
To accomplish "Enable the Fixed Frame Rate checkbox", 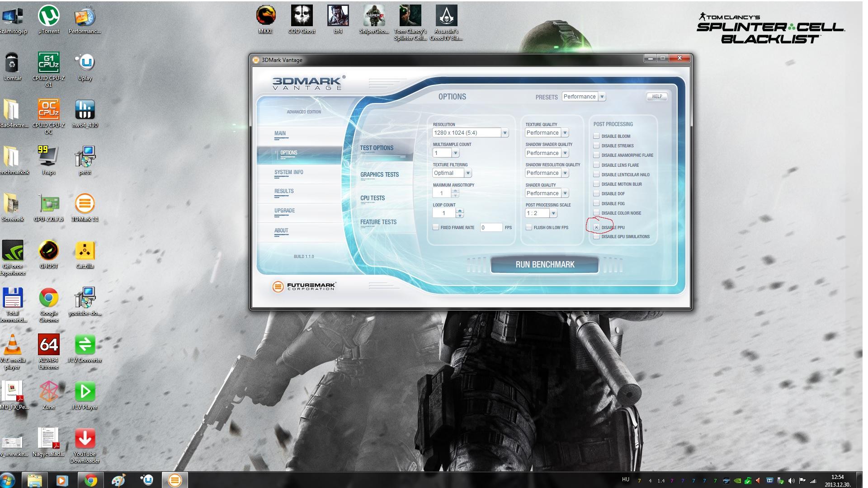I will tap(436, 227).
